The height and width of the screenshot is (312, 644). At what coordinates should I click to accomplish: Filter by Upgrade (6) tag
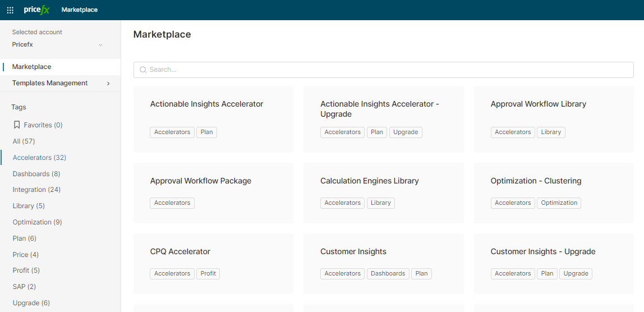(31, 303)
